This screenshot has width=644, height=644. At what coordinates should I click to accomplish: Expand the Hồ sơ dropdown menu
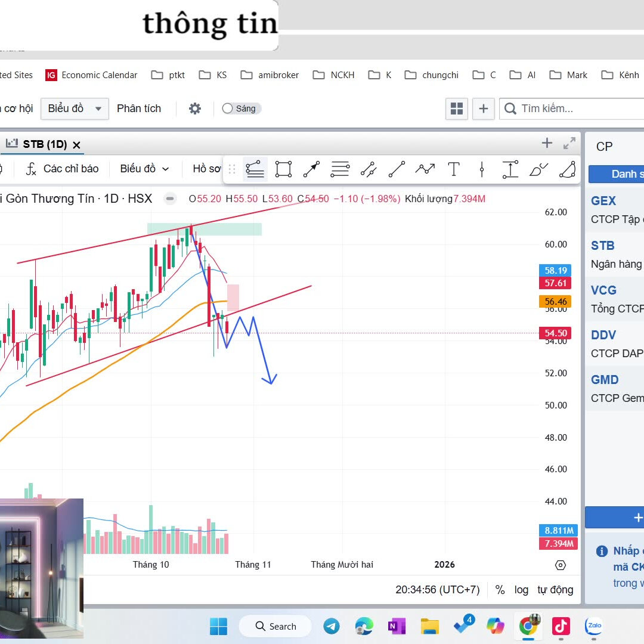click(208, 169)
